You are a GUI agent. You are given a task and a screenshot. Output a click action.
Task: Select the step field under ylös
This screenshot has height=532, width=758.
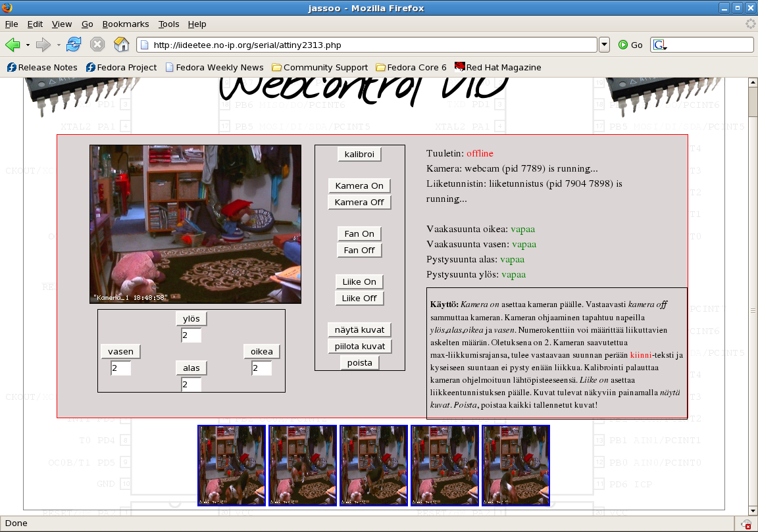point(191,335)
